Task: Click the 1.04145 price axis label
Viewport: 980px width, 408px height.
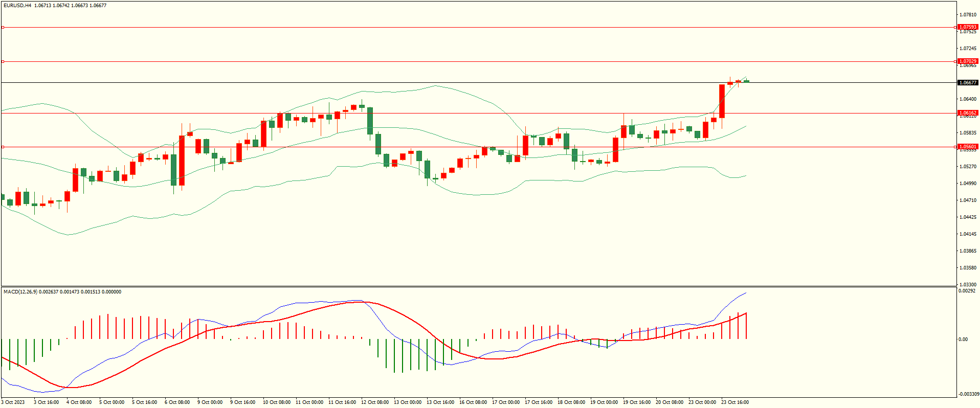Action: click(968, 234)
